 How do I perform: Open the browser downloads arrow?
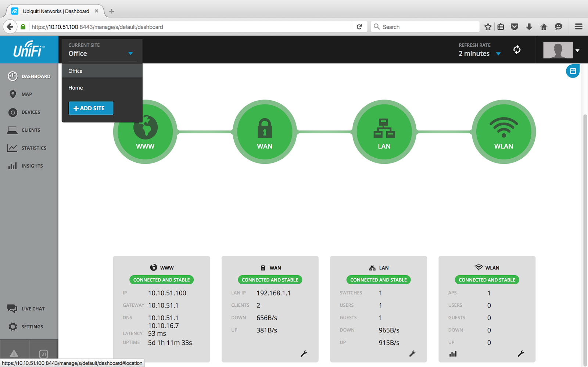529,26
